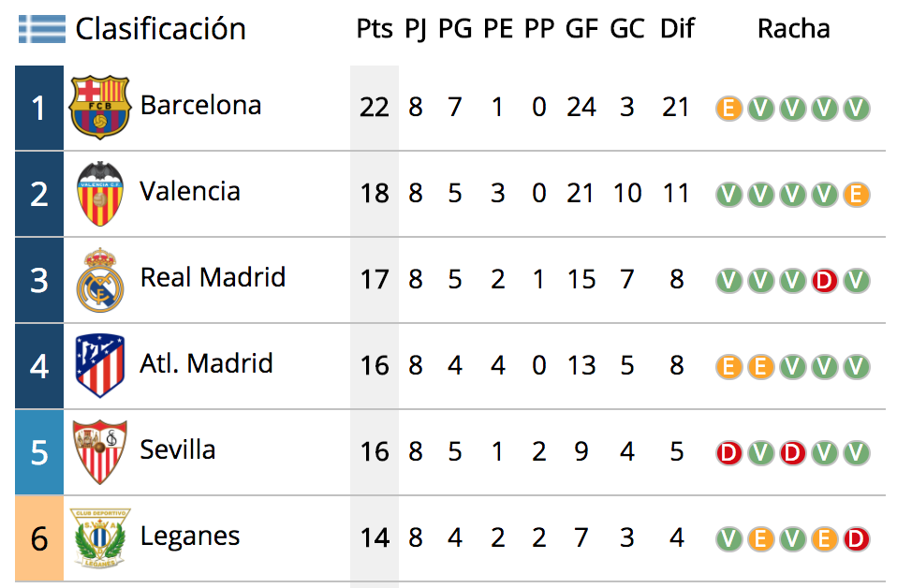Open the Barcelona team name link
This screenshot has height=588, width=897.
(200, 105)
